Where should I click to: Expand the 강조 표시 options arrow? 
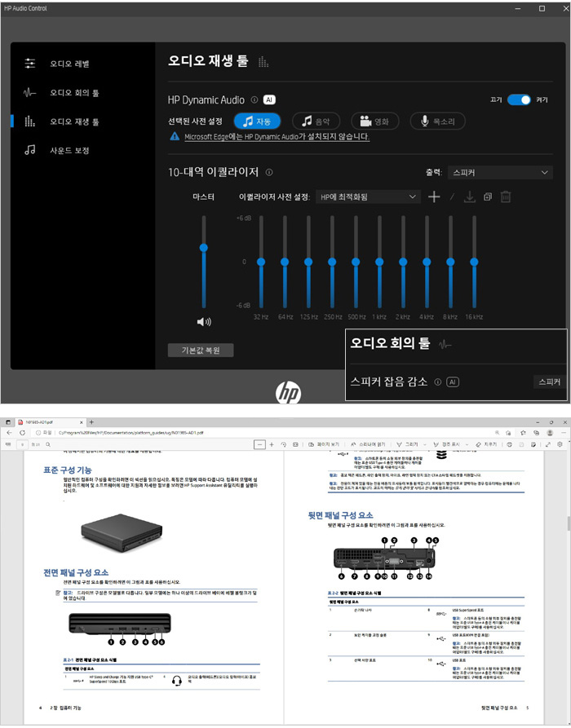click(467, 445)
